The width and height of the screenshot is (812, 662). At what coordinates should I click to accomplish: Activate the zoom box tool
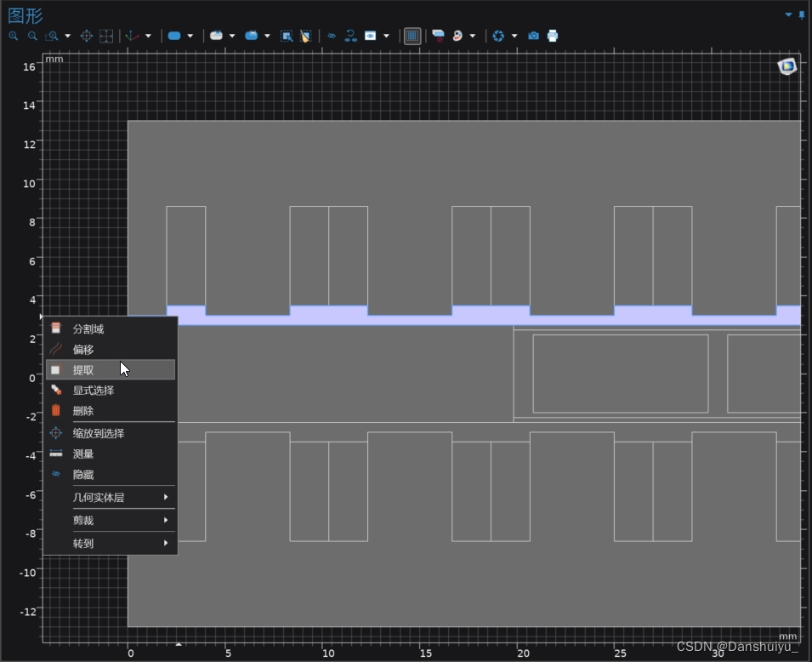(x=52, y=36)
